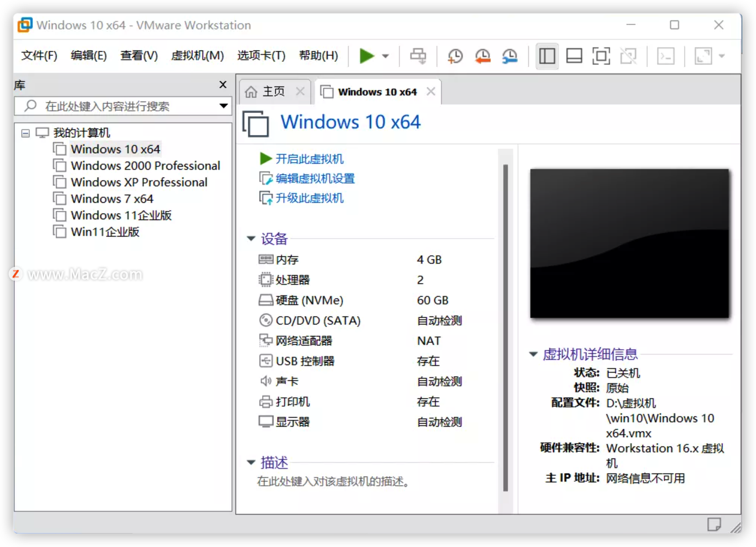Close the 库 library panel
The image size is (756, 547).
pyautogui.click(x=223, y=85)
